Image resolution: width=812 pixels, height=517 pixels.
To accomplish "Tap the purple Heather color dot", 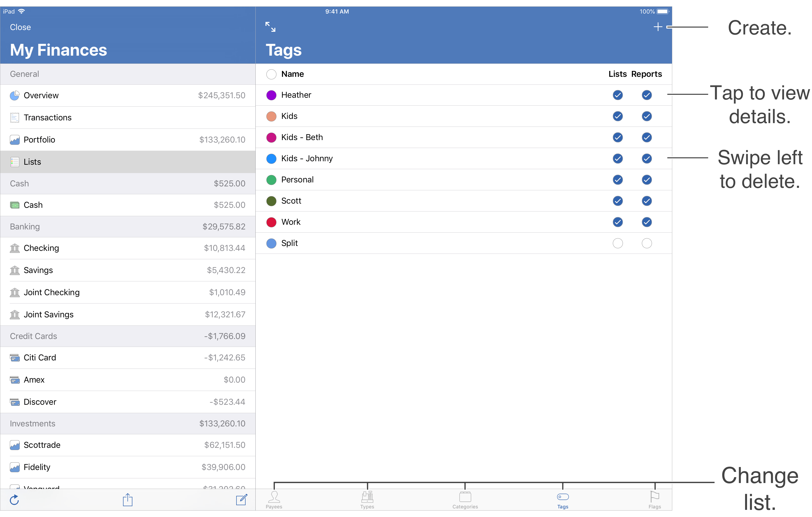I will 271,95.
